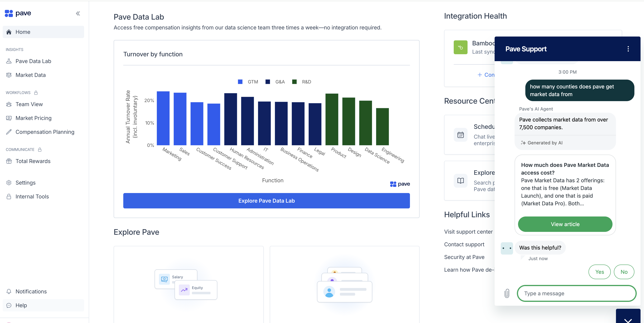Open Pave Data Lab menu item
The height and width of the screenshot is (323, 644).
click(x=43, y=61)
